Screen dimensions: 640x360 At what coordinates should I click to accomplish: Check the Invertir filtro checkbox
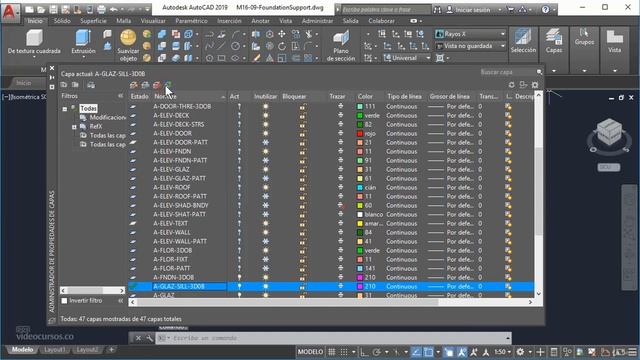[x=64, y=301]
